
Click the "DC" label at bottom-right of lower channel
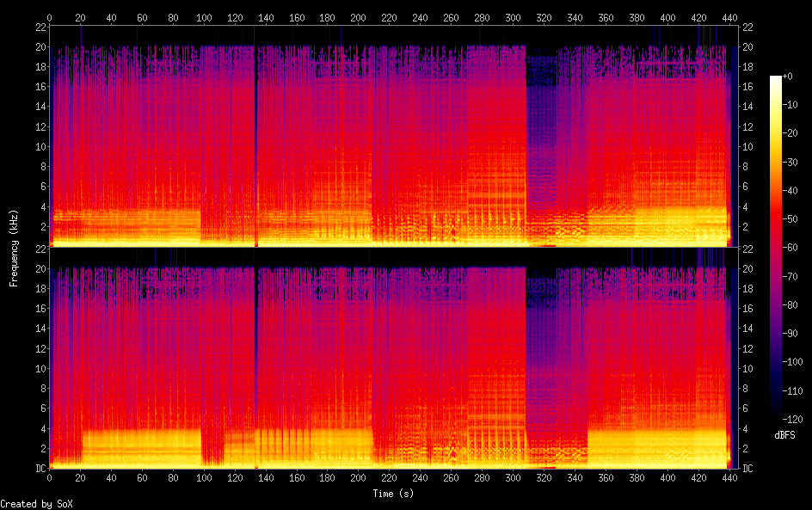coord(748,469)
